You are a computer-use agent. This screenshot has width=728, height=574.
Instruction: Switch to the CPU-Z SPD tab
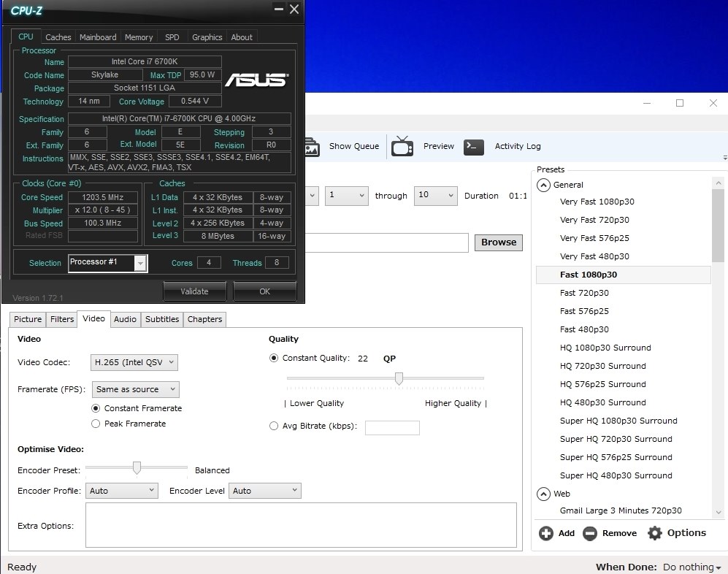point(172,37)
